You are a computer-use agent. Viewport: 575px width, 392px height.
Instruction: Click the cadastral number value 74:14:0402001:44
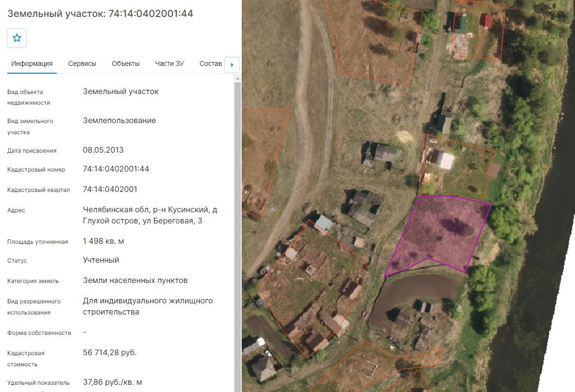(116, 169)
